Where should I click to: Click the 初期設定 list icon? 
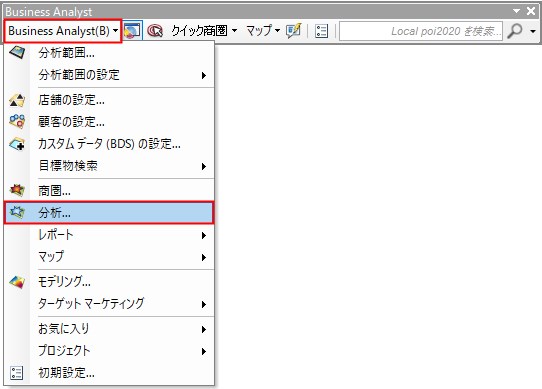click(x=17, y=373)
